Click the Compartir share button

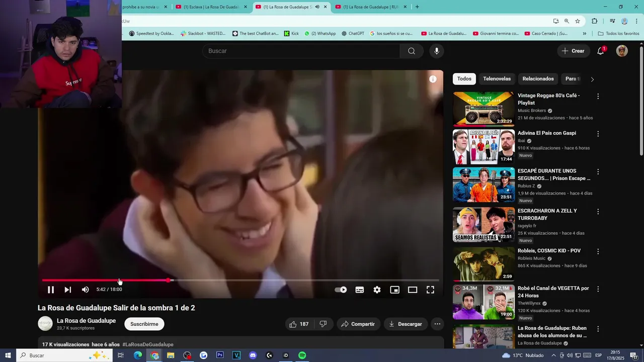tap(358, 324)
